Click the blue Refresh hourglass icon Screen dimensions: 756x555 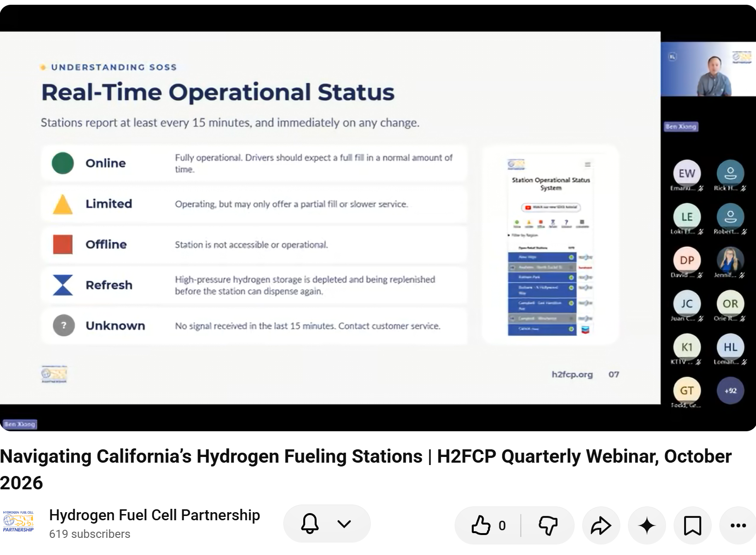(x=63, y=285)
